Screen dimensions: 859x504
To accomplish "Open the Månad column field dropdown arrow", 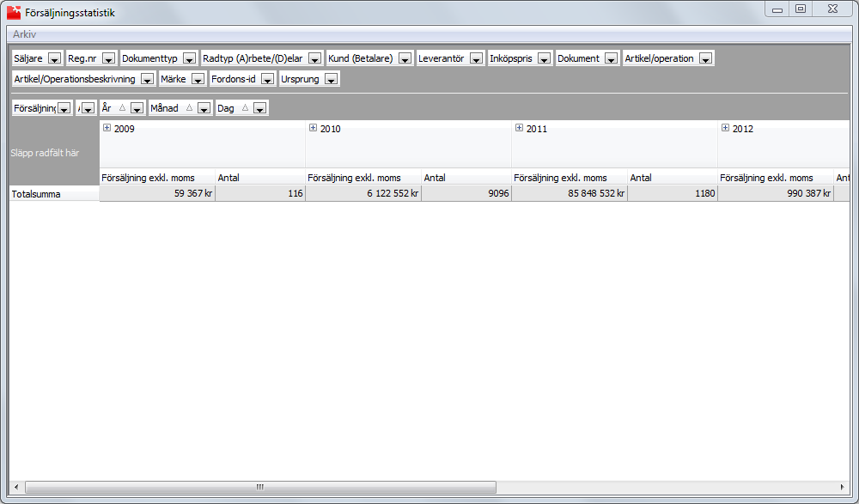I will (204, 108).
